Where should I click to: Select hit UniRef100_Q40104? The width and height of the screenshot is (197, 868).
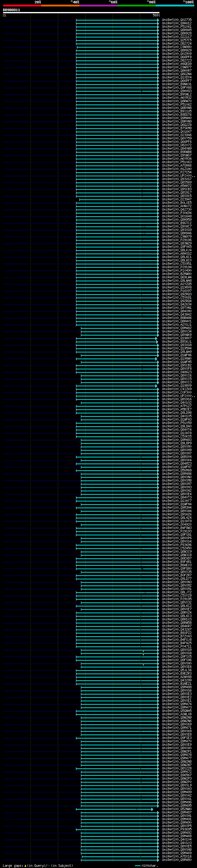tap(177, 840)
